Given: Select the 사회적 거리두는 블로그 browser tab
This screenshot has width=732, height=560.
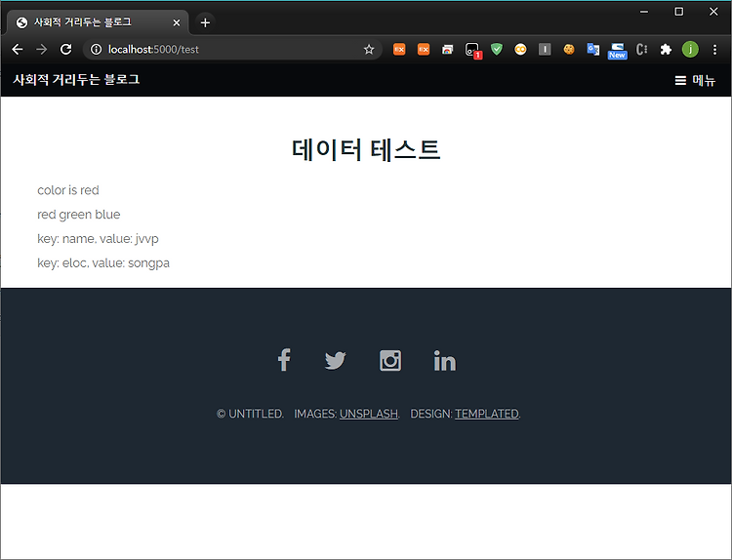Looking at the screenshot, I should (98, 22).
